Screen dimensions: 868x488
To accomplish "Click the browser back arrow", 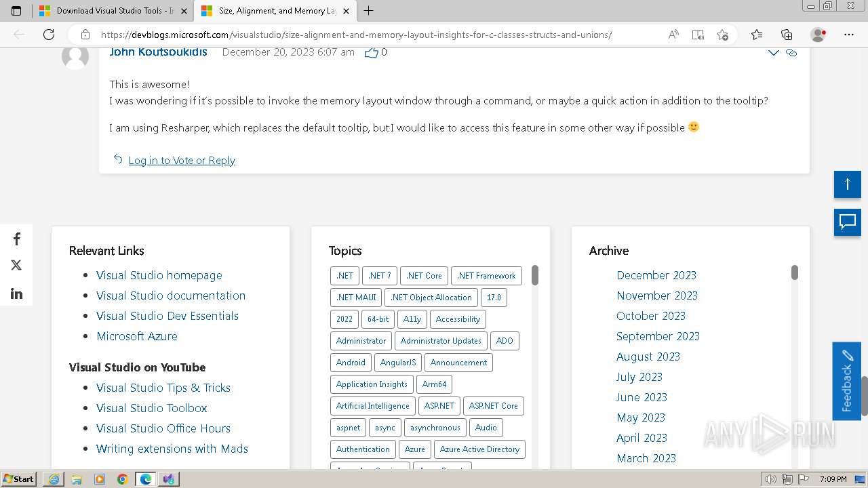I will point(19,35).
